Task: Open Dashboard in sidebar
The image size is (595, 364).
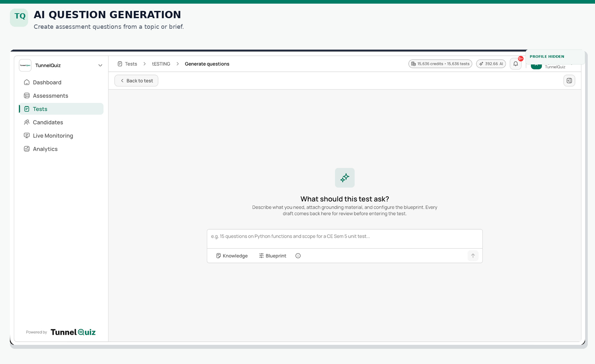Action: coord(61,82)
